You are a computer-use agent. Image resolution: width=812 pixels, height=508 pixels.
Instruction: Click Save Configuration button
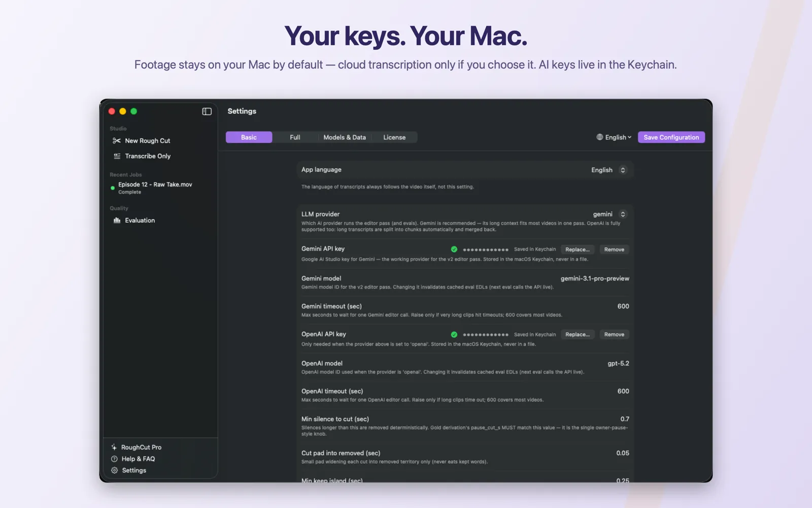pos(671,137)
